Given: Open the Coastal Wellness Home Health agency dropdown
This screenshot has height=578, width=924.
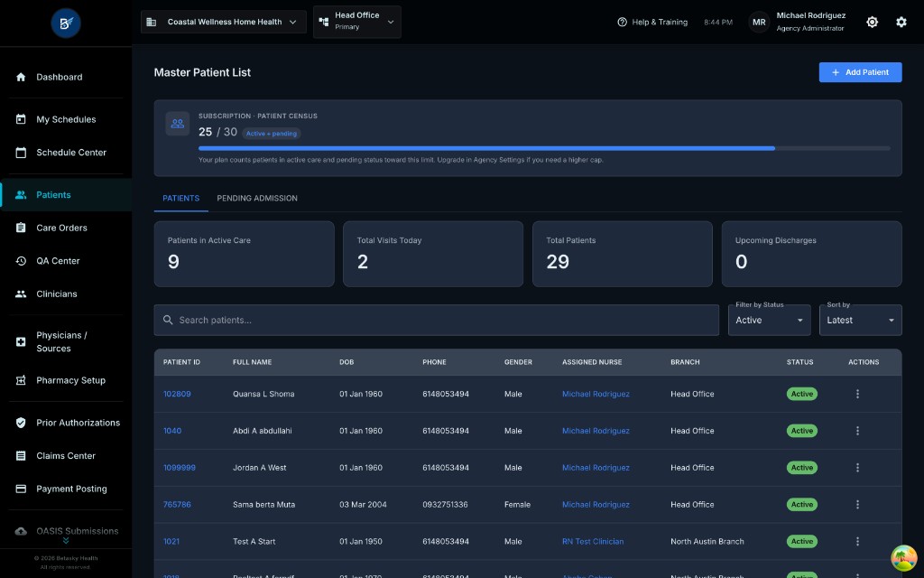Looking at the screenshot, I should click(x=224, y=22).
